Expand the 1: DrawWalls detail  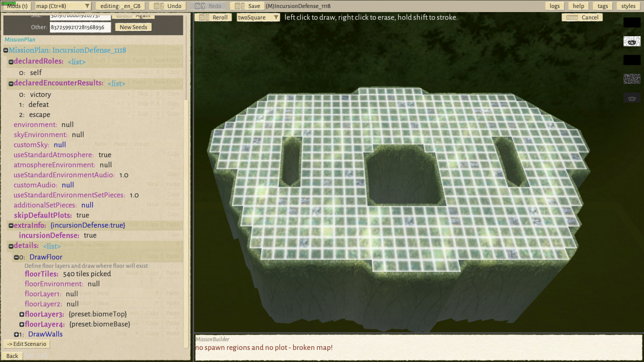point(16,335)
